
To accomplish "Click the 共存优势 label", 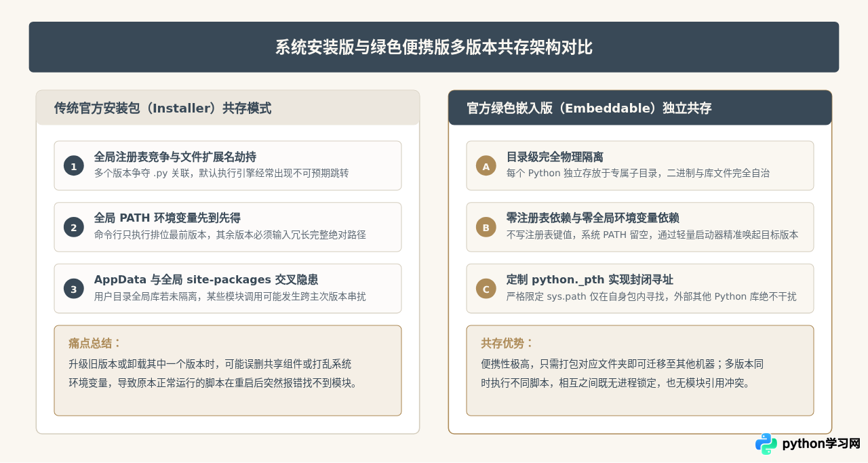I will 507,343.
